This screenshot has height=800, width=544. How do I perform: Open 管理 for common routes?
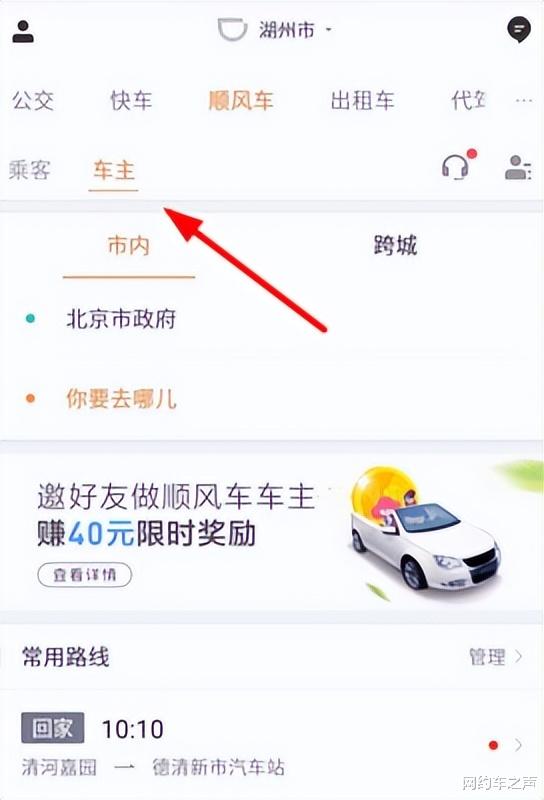pyautogui.click(x=496, y=656)
